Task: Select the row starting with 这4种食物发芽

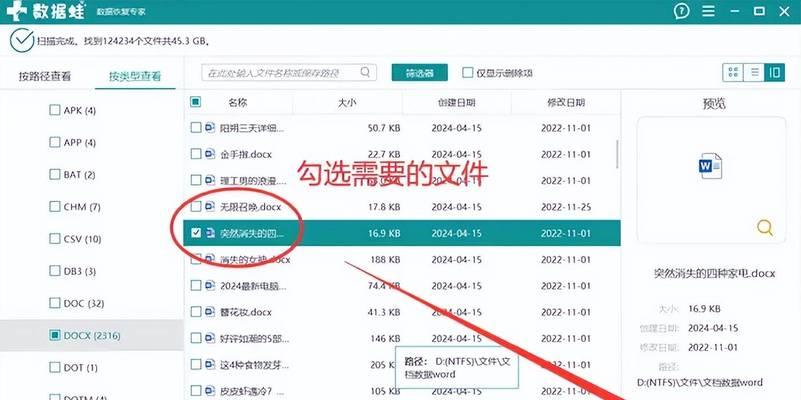Action: [402, 364]
